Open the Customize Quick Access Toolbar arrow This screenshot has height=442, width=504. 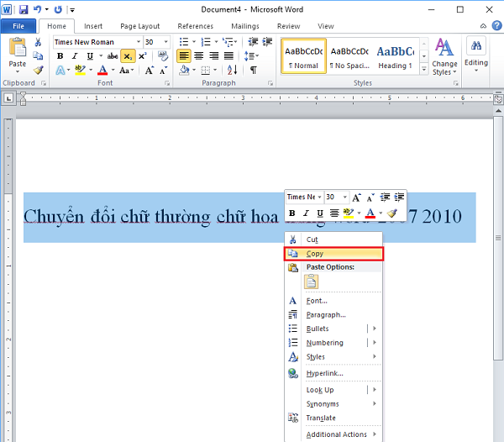coord(72,10)
